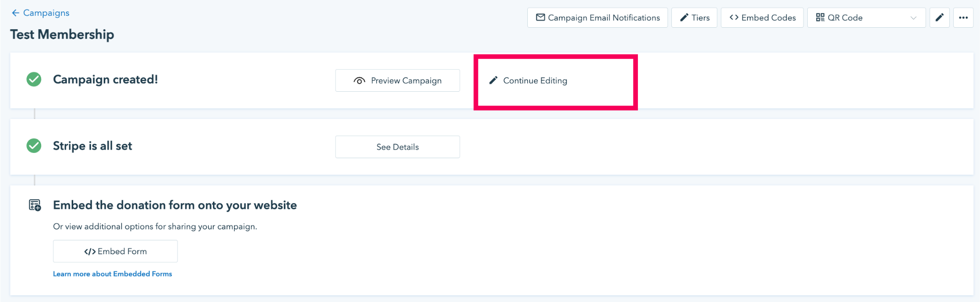Click the Embed Form button

pyautogui.click(x=115, y=251)
